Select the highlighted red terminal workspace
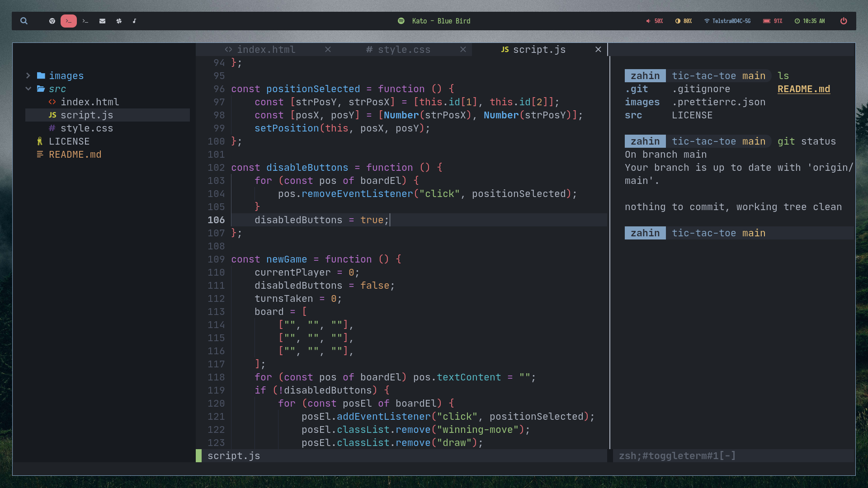The width and height of the screenshot is (868, 488). coord(68,21)
